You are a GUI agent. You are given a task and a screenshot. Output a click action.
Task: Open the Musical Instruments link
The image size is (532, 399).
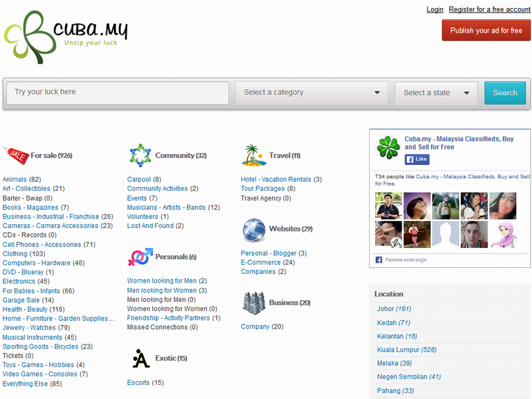(x=33, y=337)
